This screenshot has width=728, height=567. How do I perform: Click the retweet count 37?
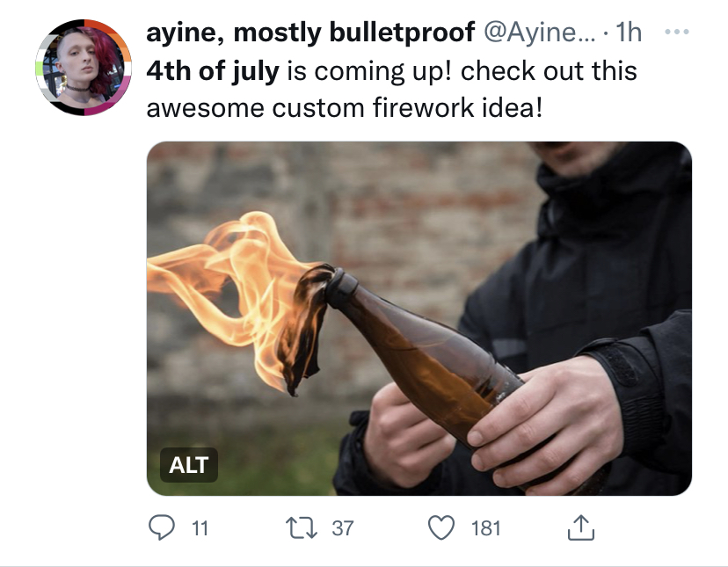pyautogui.click(x=343, y=528)
